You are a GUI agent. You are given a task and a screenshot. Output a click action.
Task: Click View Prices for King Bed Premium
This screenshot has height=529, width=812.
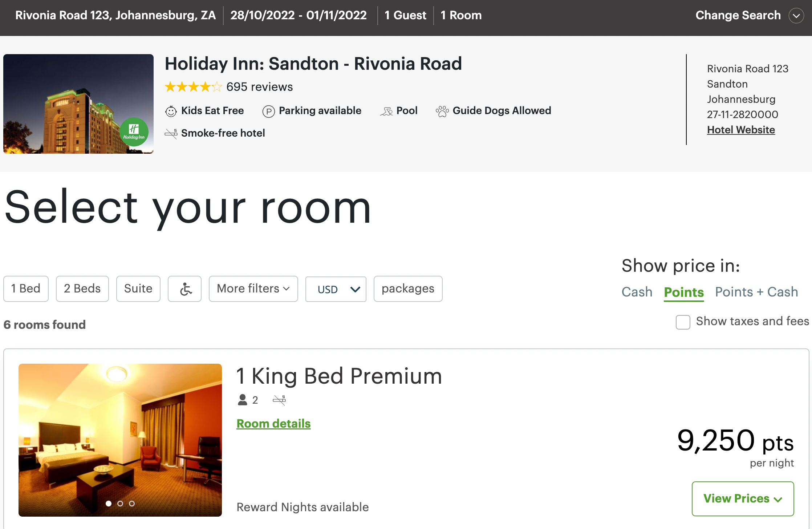click(742, 498)
